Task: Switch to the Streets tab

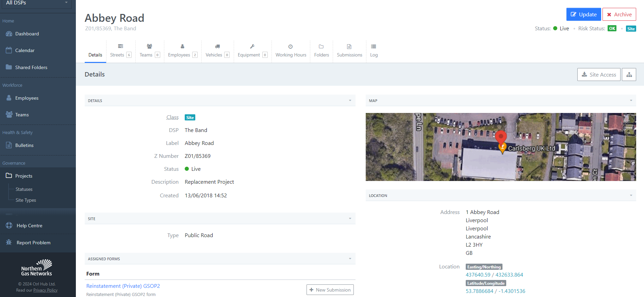Action: pyautogui.click(x=120, y=51)
